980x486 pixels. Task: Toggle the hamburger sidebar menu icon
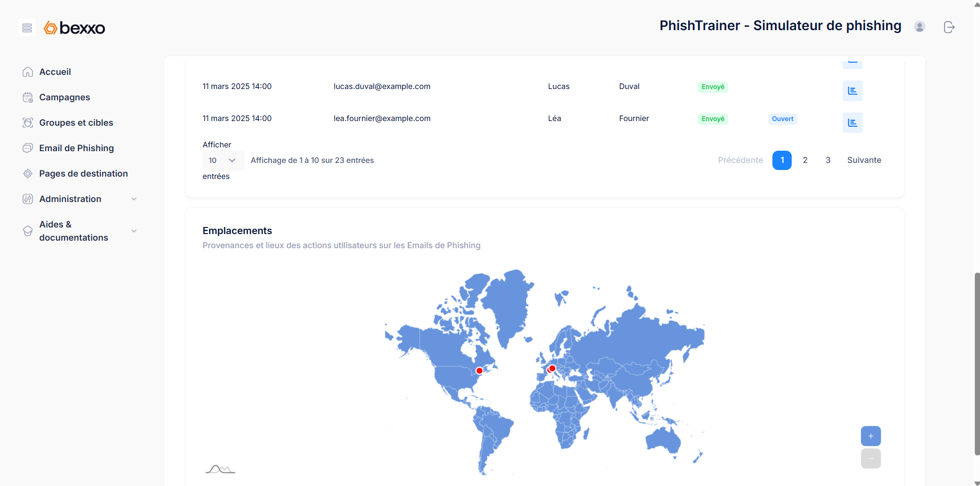tap(27, 28)
